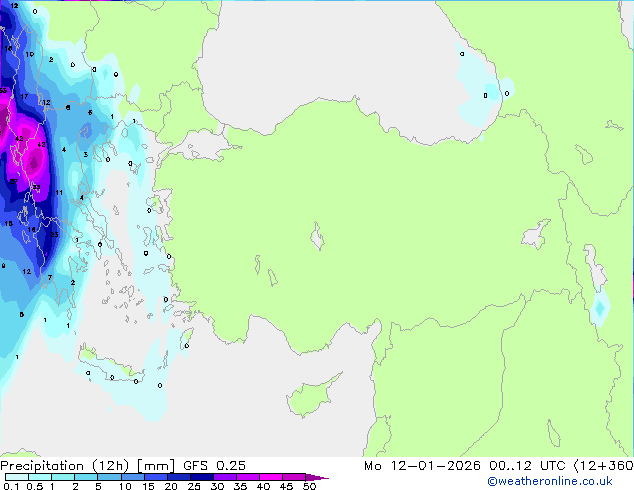Click the 0.5–1 mm legend color box
The width and height of the screenshot is (634, 490).
click(x=40, y=477)
